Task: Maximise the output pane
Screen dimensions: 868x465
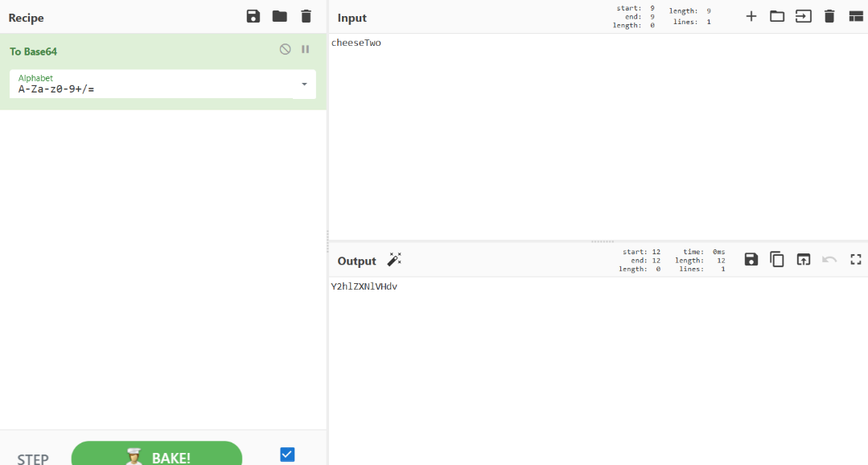Action: [856, 259]
